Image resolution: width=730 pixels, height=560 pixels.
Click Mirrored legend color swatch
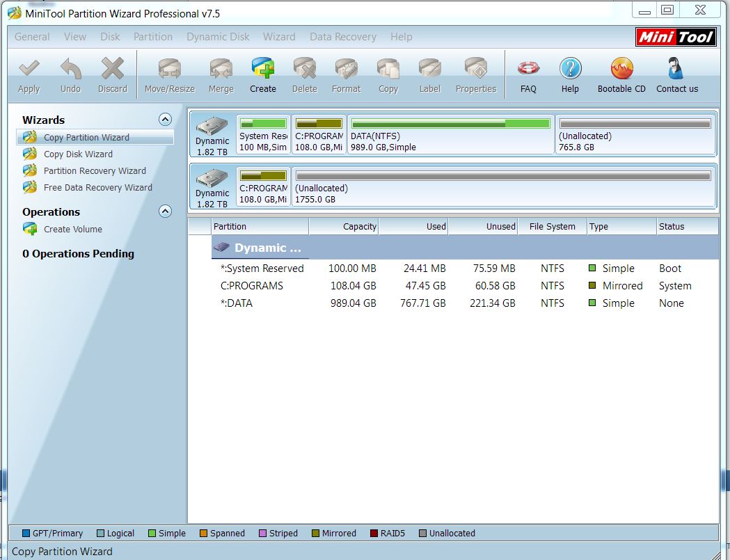pyautogui.click(x=315, y=534)
